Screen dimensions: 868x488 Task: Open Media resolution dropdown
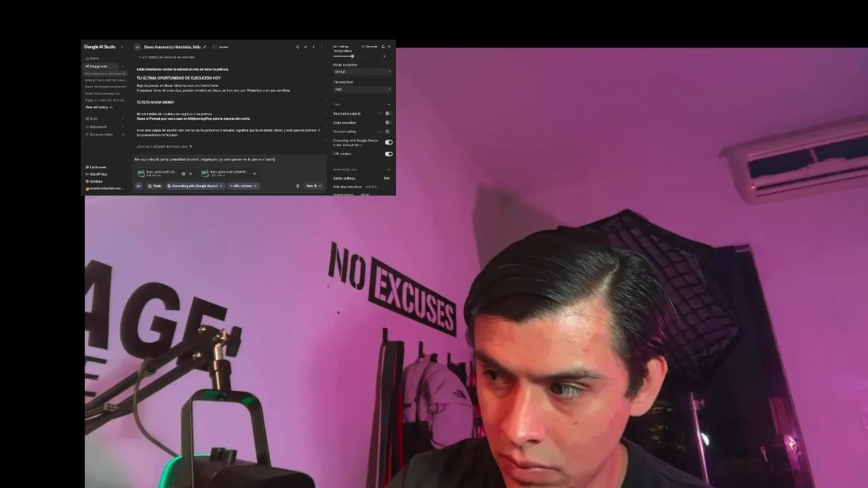(363, 71)
